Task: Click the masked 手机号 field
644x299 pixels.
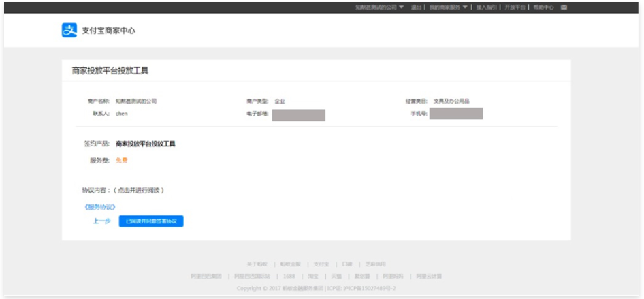Action: (x=456, y=113)
